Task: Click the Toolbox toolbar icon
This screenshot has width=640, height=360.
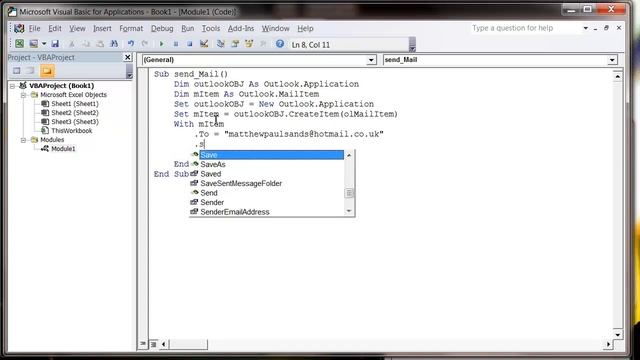Action: (x=263, y=44)
